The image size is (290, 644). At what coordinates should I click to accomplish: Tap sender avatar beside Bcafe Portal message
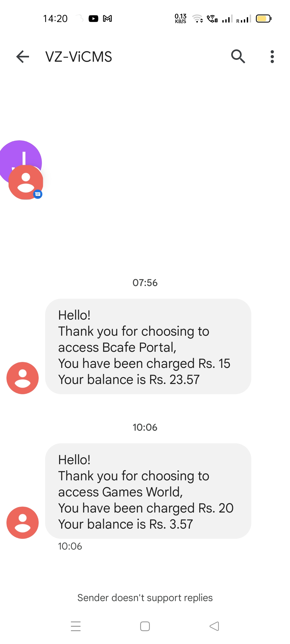tap(23, 378)
